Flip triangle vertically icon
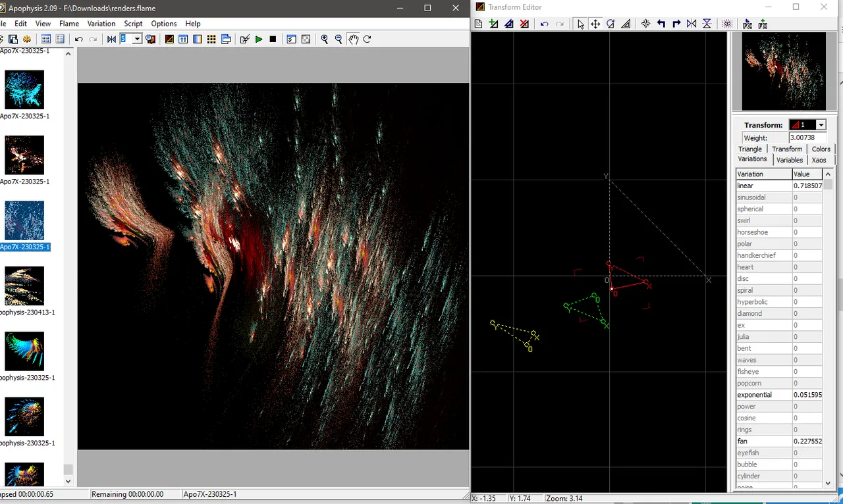 [x=707, y=24]
